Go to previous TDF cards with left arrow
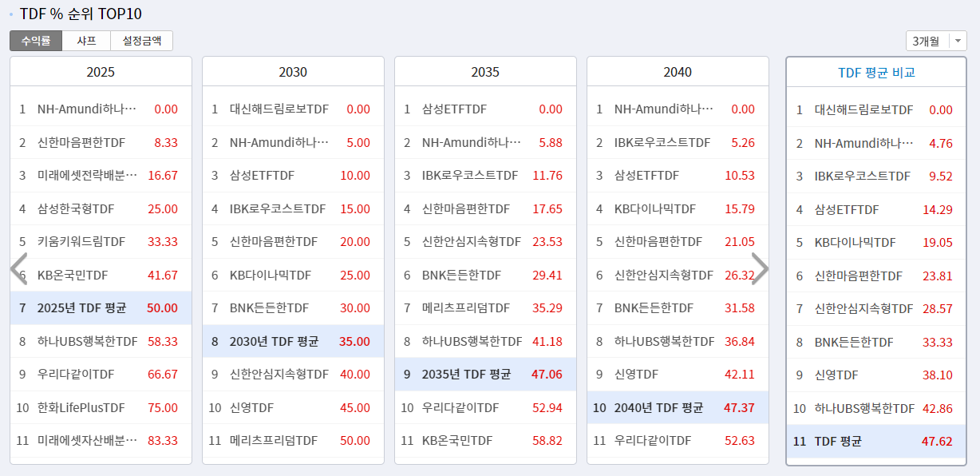 tap(19, 269)
